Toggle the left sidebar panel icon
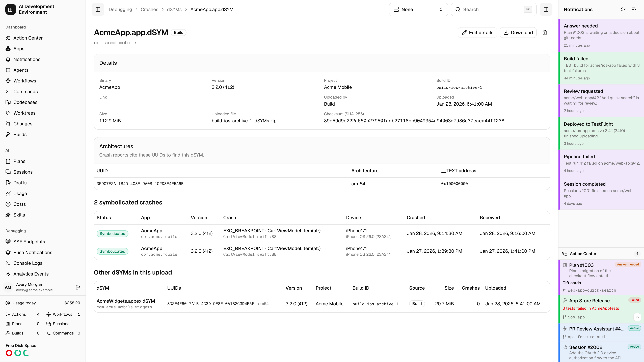This screenshot has width=644, height=362. (98, 9)
